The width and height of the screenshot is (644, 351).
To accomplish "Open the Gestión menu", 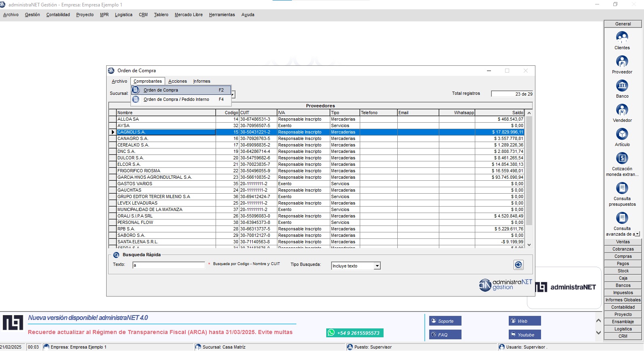I will click(32, 15).
